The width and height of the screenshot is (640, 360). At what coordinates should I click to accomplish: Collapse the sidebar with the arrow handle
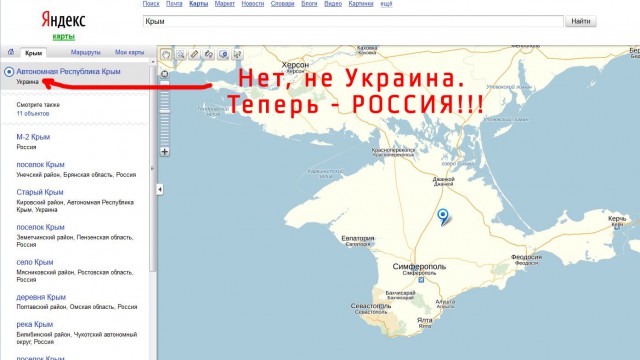[x=160, y=189]
